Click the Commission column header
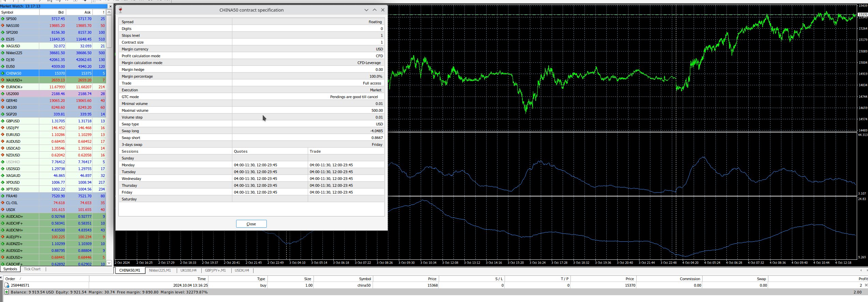Image resolution: width=868 pixels, height=302 pixels. [669, 279]
